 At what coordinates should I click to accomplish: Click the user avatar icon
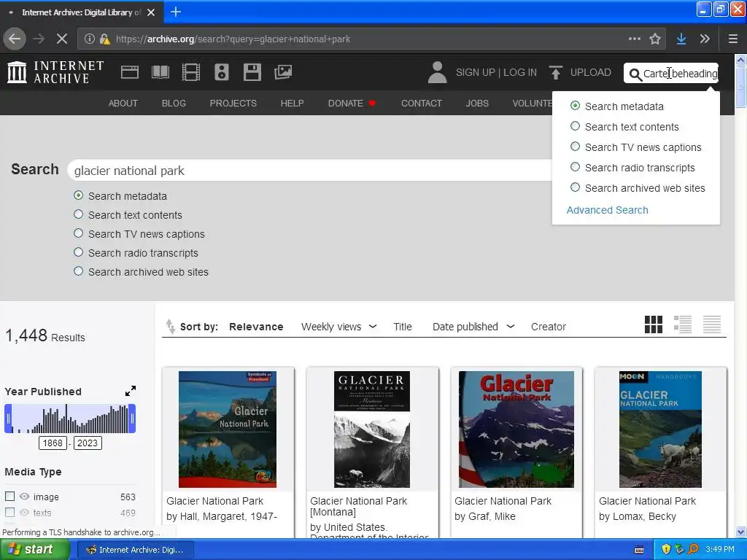pyautogui.click(x=438, y=72)
